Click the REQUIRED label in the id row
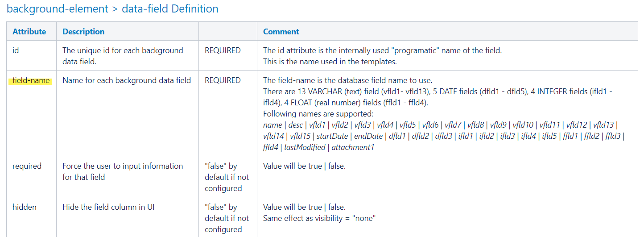644x237 pixels. pyautogui.click(x=223, y=50)
